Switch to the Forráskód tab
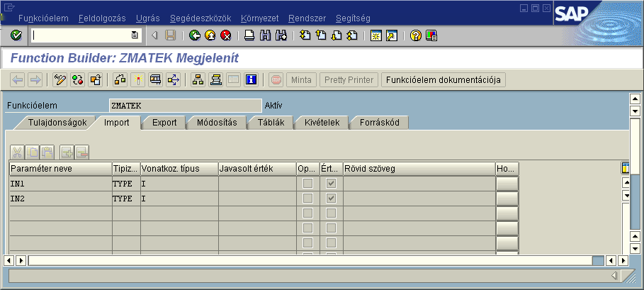This screenshot has height=290, width=644. (x=380, y=123)
